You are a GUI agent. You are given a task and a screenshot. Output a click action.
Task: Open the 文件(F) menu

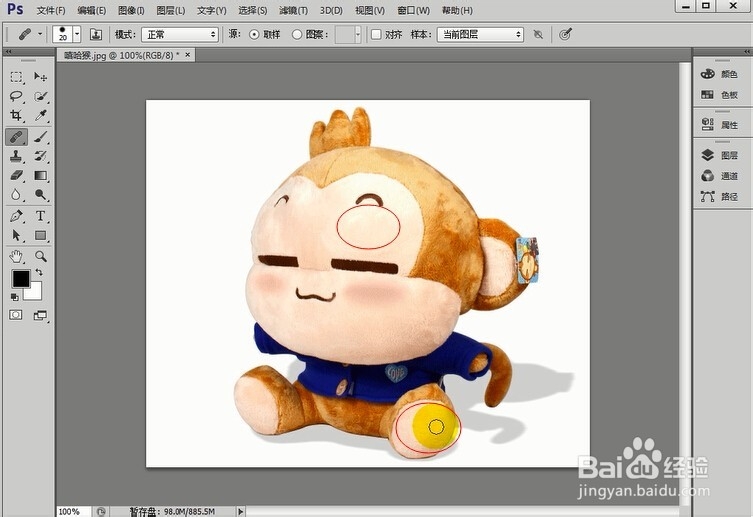(51, 10)
